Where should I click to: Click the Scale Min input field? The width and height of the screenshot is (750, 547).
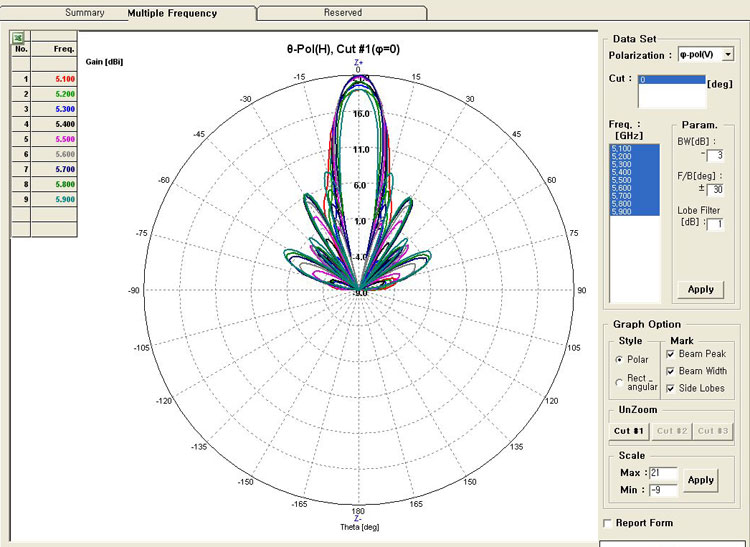[663, 490]
